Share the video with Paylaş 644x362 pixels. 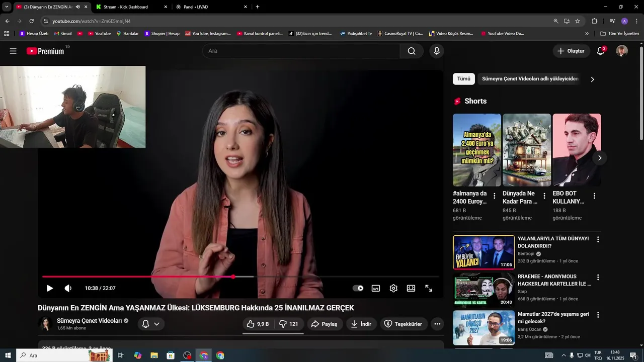click(x=325, y=324)
